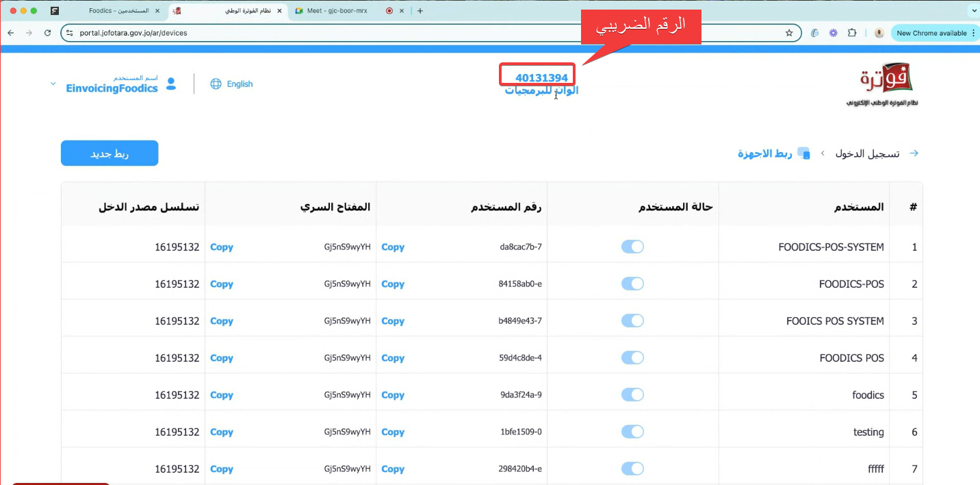Click the user profile avatar icon

click(x=171, y=84)
